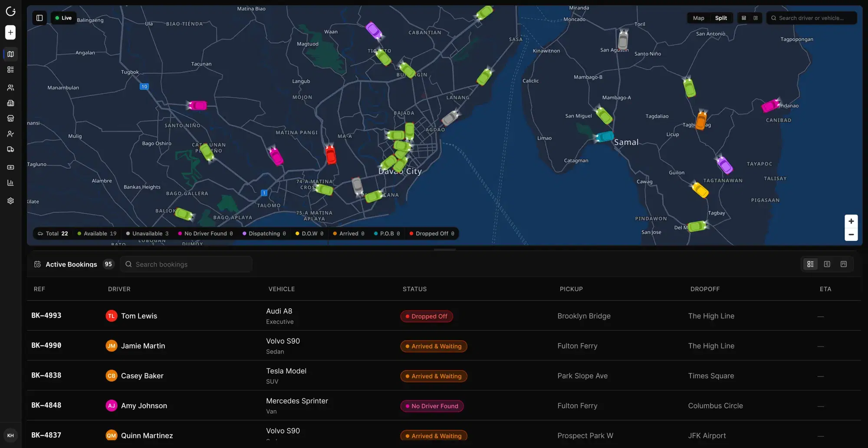The height and width of the screenshot is (448, 868).
Task: Click the No Driver Found status badge
Action: pyautogui.click(x=432, y=406)
